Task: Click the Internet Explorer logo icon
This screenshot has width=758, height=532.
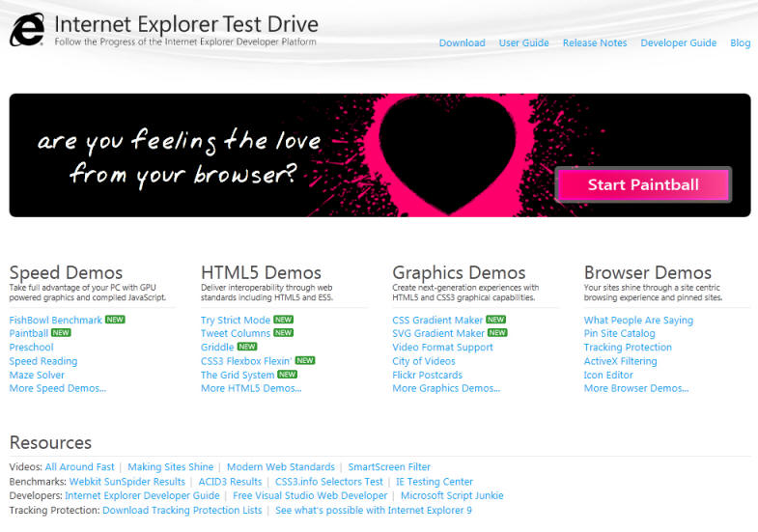Action: tap(27, 30)
